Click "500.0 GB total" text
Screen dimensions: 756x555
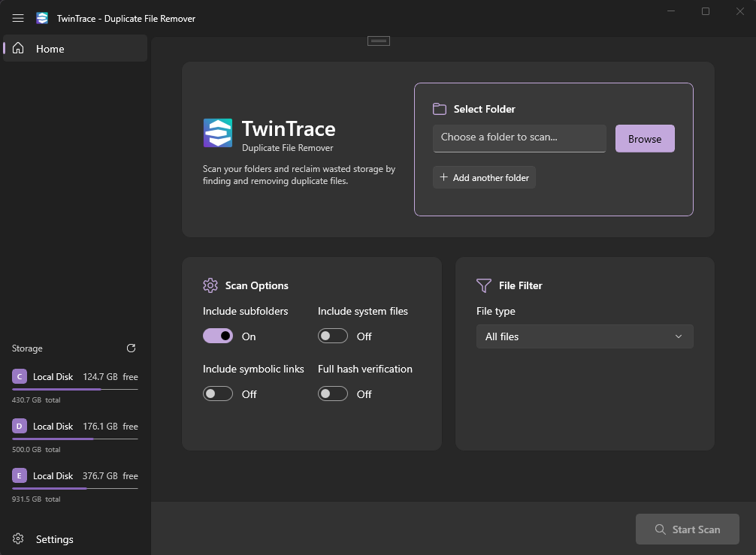[x=36, y=450]
